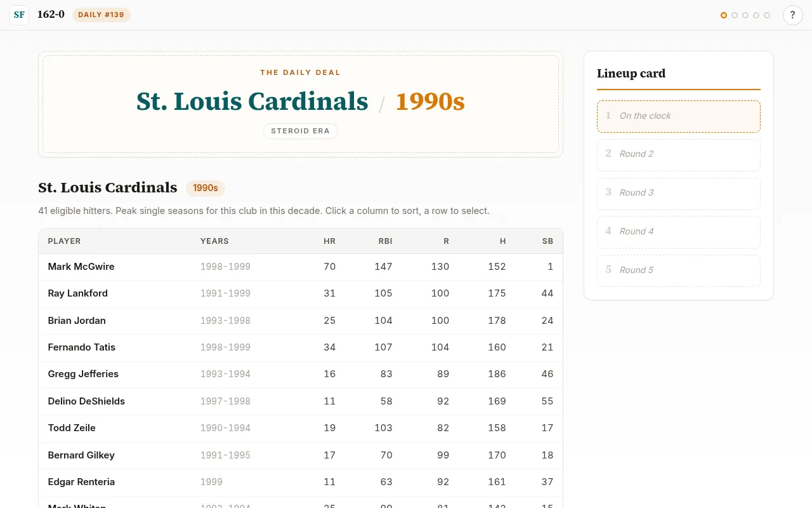Viewport: 812px width, 508px height.
Task: Select the Ray Lankford row
Action: [x=301, y=293]
